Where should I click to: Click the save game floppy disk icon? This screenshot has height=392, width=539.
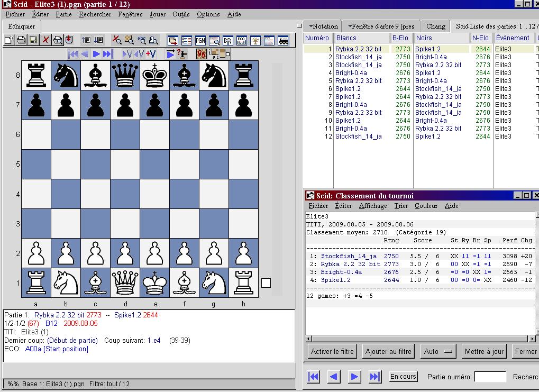[x=33, y=40]
